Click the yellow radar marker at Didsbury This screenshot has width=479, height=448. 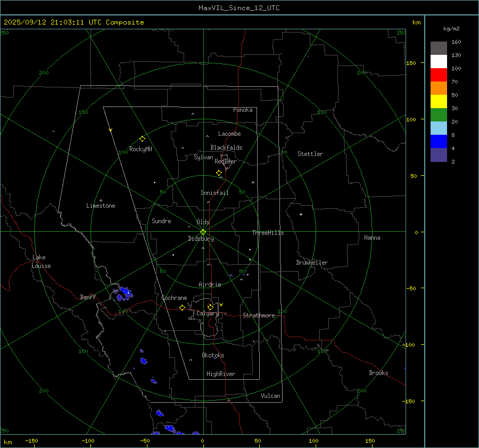click(x=203, y=232)
